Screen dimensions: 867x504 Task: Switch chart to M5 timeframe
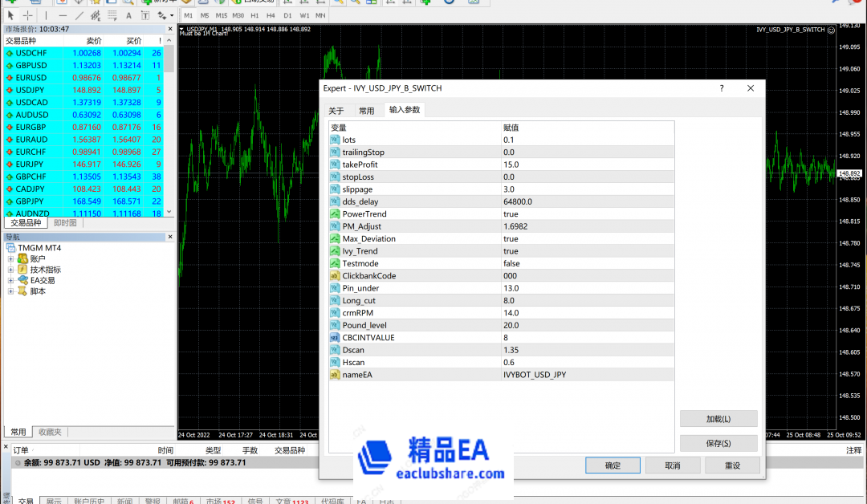click(x=205, y=14)
